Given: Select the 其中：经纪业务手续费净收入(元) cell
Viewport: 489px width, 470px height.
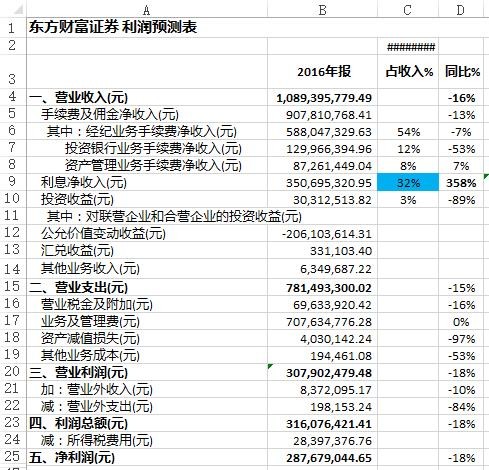Looking at the screenshot, I should [147, 132].
